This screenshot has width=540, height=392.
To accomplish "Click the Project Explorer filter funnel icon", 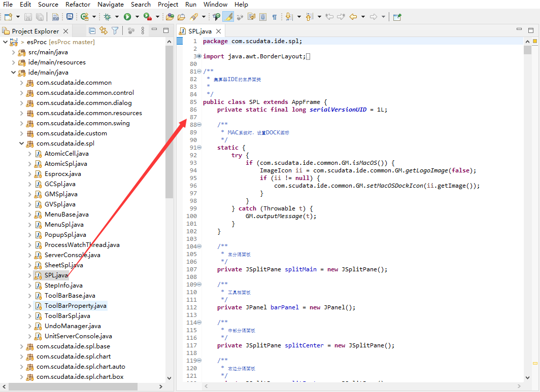I will point(115,31).
